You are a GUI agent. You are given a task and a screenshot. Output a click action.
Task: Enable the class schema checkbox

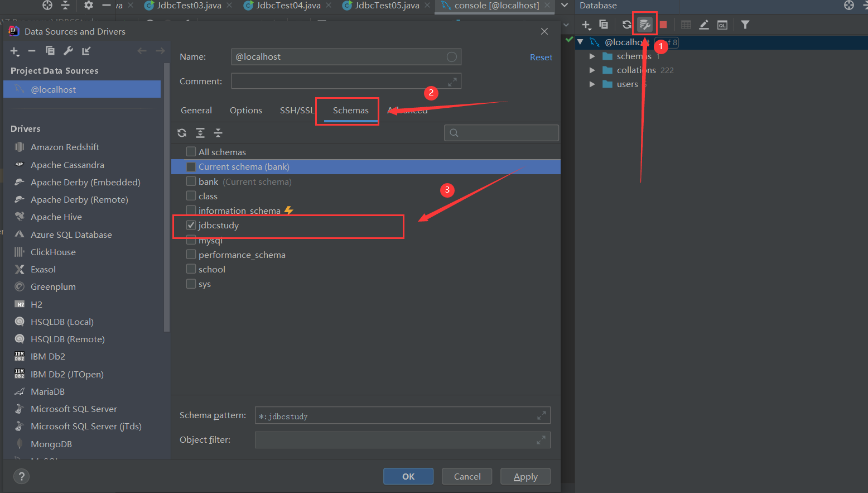tap(191, 196)
